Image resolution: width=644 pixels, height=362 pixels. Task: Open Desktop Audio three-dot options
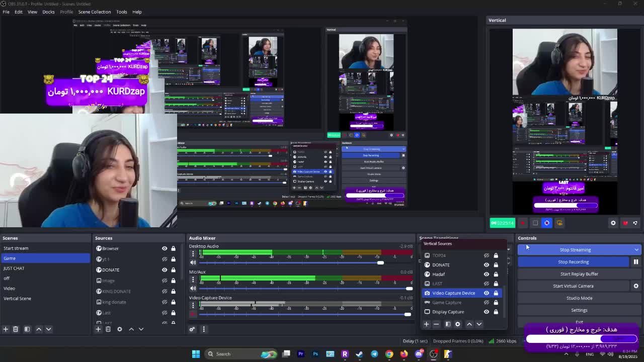tap(193, 254)
